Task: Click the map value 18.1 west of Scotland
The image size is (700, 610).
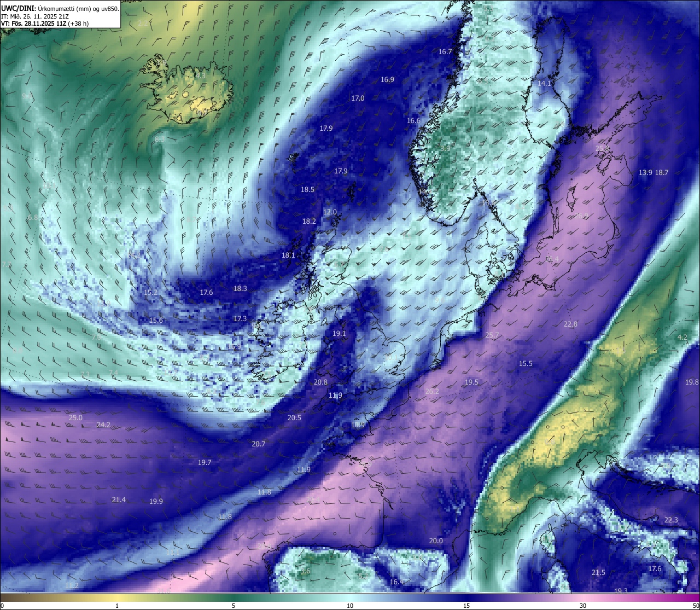Action: click(288, 255)
